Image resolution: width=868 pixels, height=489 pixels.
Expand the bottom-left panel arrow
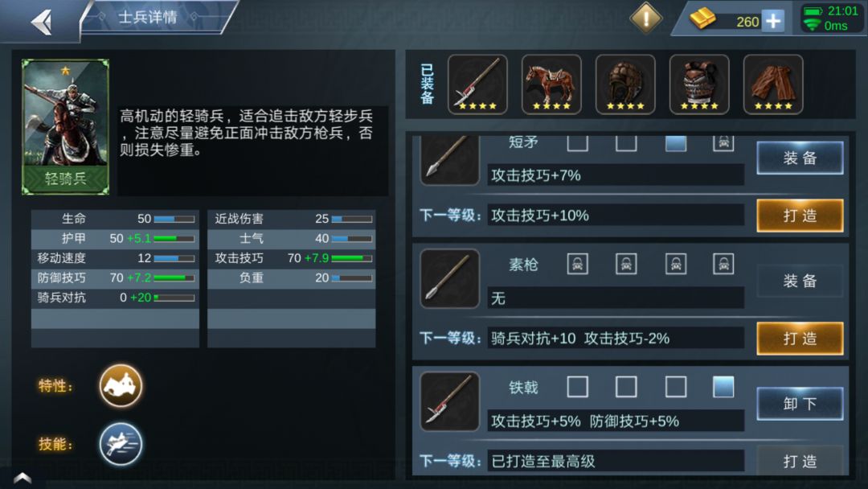23,478
